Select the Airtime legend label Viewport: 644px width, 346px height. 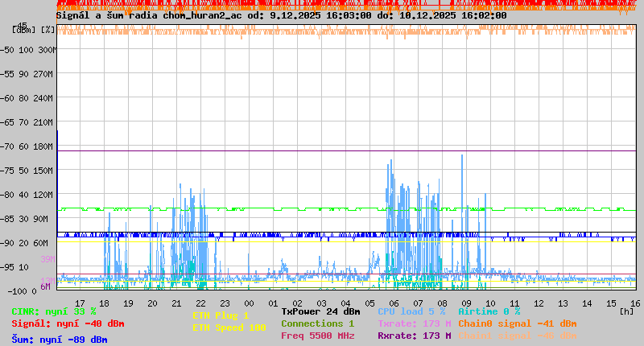[x=489, y=311]
